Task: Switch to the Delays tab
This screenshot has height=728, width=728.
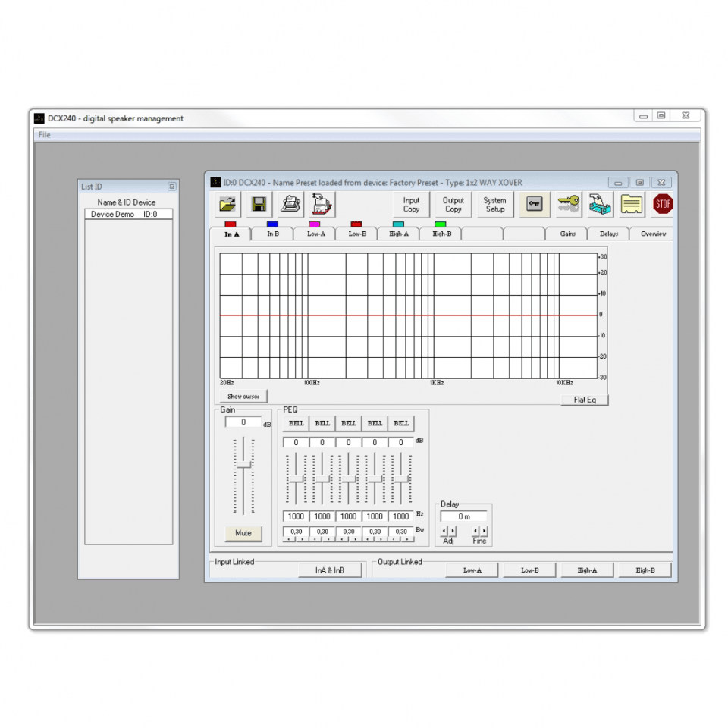Action: coord(609,234)
